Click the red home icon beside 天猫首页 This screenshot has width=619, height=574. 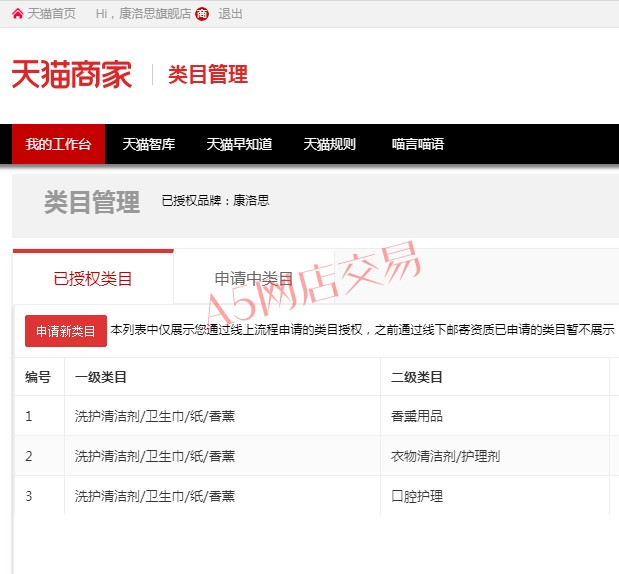17,14
